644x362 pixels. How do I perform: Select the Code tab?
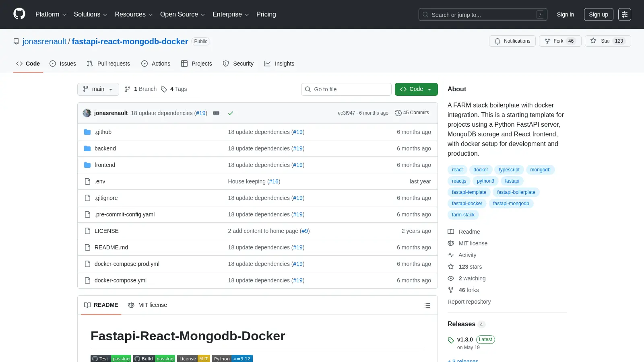pos(28,64)
